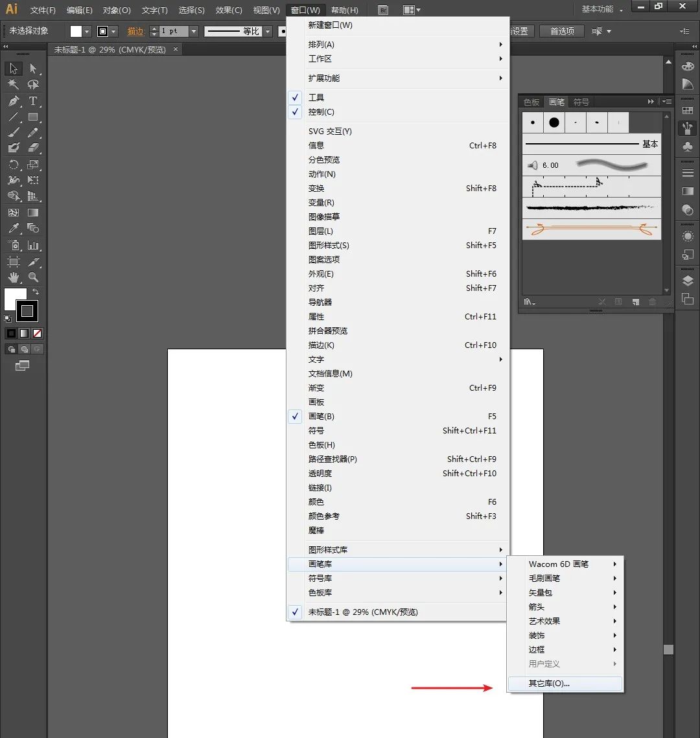Select the Zoom tool
Screen dimensions: 700x738
33,277
